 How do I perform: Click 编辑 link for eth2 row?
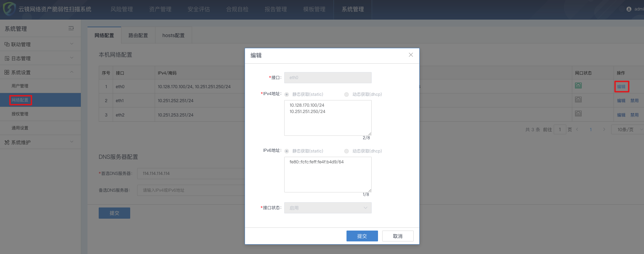point(621,115)
